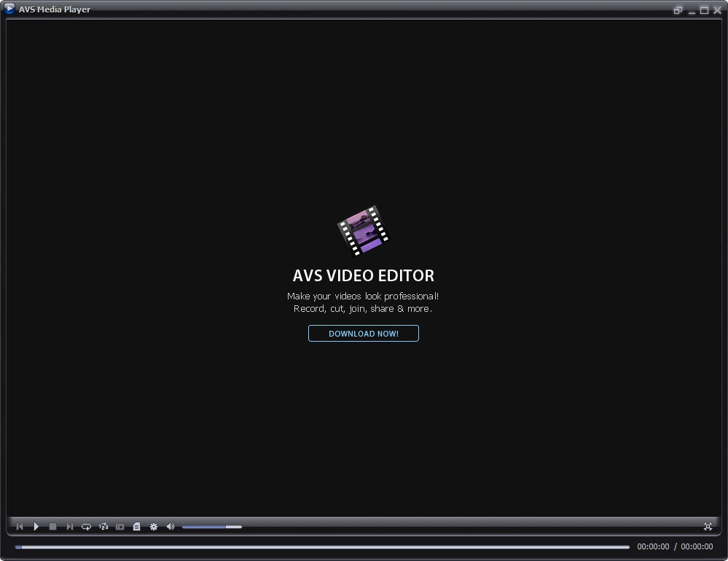
Task: Open the playlist panel icon
Action: 136,527
